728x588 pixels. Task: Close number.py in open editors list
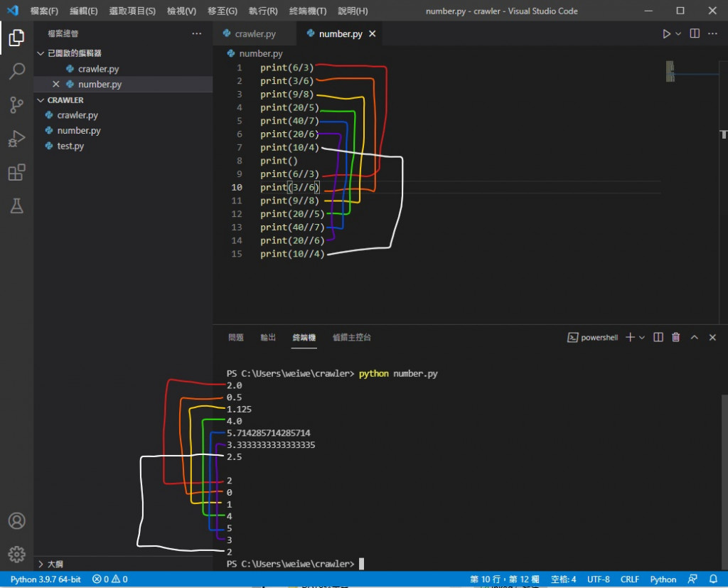pyautogui.click(x=55, y=84)
